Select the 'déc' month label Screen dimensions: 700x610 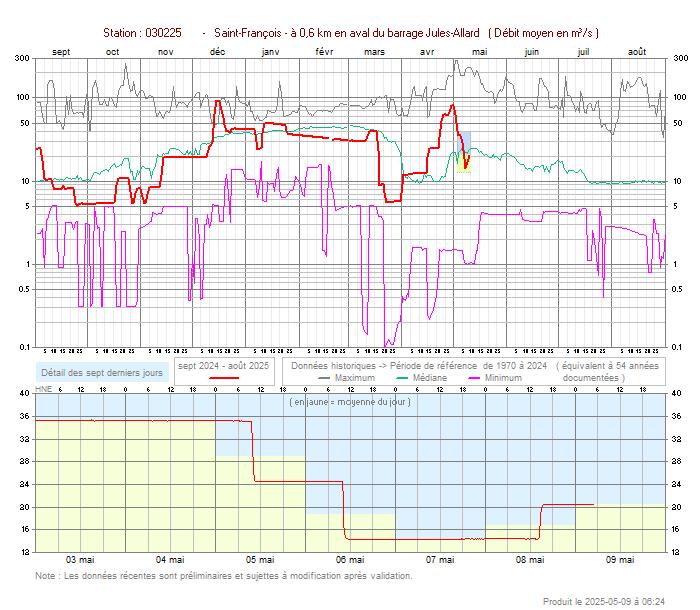click(217, 52)
